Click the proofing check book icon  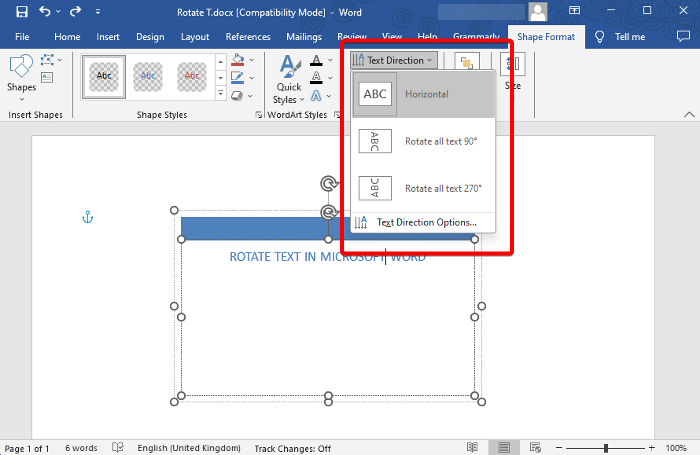pos(117,447)
